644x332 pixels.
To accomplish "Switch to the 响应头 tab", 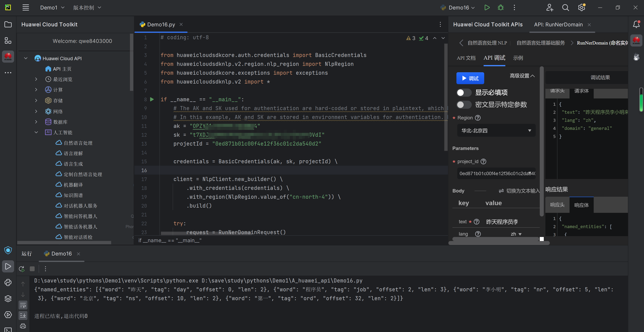I will coord(557,205).
